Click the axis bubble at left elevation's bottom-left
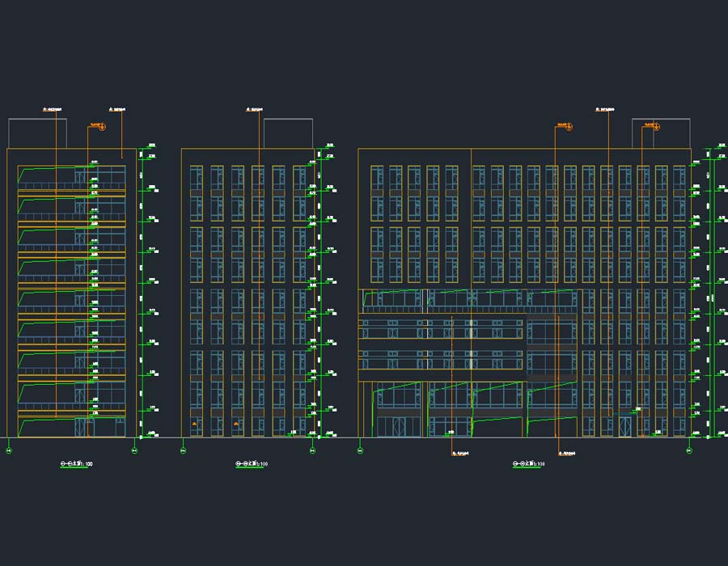The width and height of the screenshot is (728, 566). pyautogui.click(x=9, y=450)
